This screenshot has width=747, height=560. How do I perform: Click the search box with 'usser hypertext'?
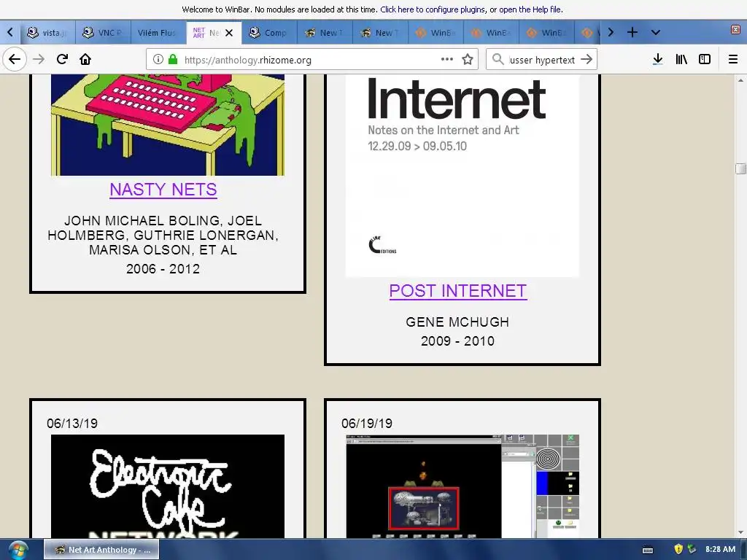tap(542, 60)
